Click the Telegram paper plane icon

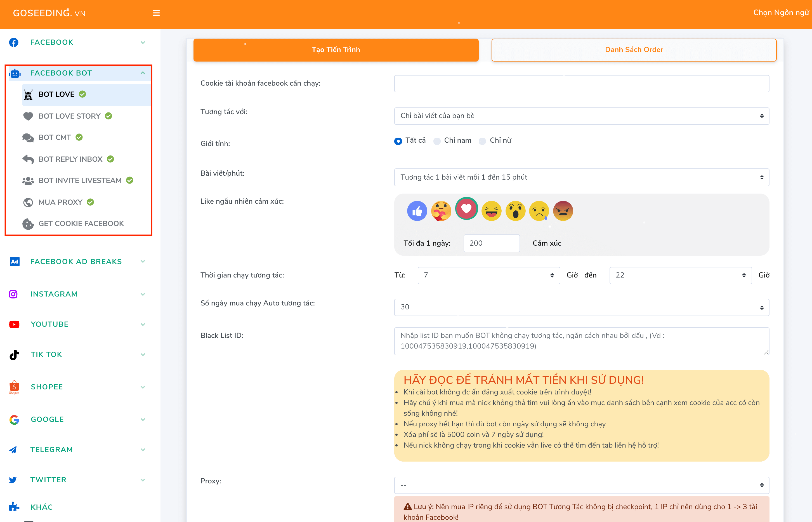[x=13, y=450]
